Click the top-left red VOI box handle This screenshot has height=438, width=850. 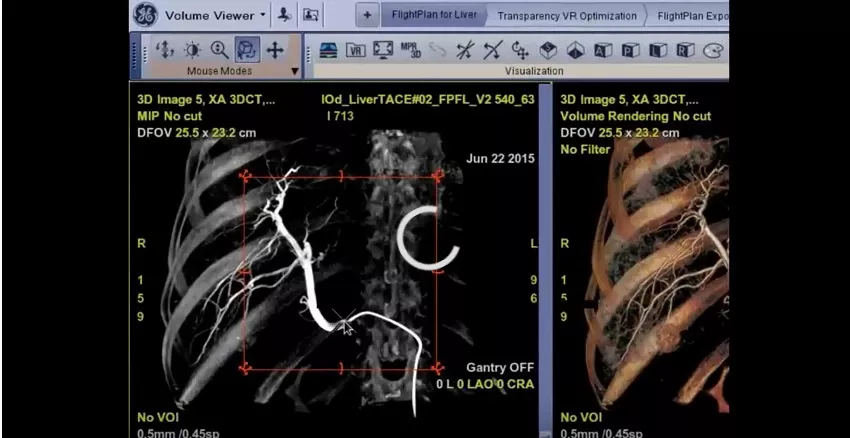tap(244, 175)
